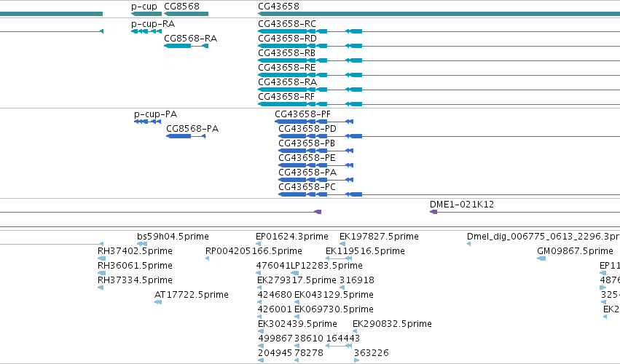The height and width of the screenshot is (364, 620).
Task: Click the 426001 feature label
Action: click(275, 309)
